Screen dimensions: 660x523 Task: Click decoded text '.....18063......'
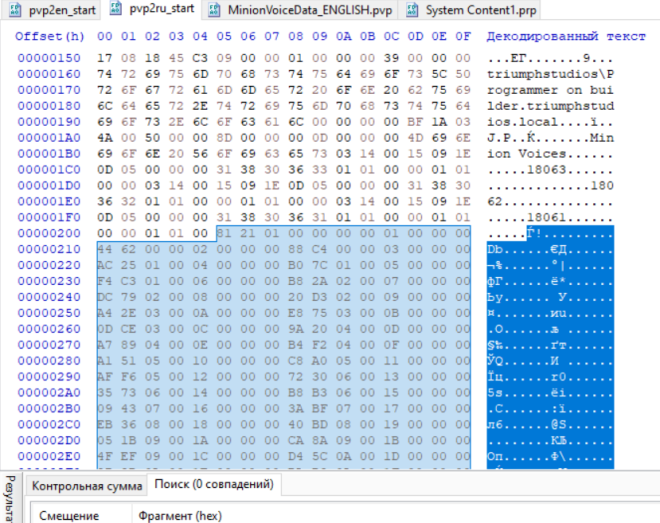[551, 170]
